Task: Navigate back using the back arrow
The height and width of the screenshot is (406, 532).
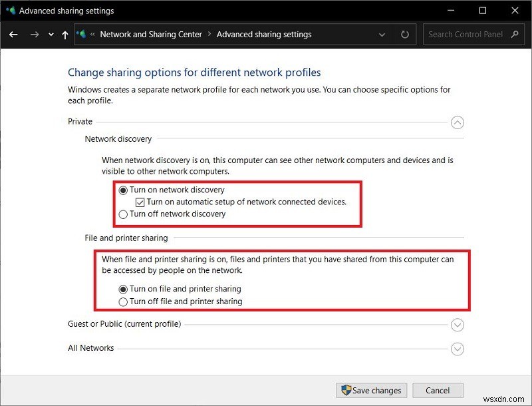Action: coord(13,34)
